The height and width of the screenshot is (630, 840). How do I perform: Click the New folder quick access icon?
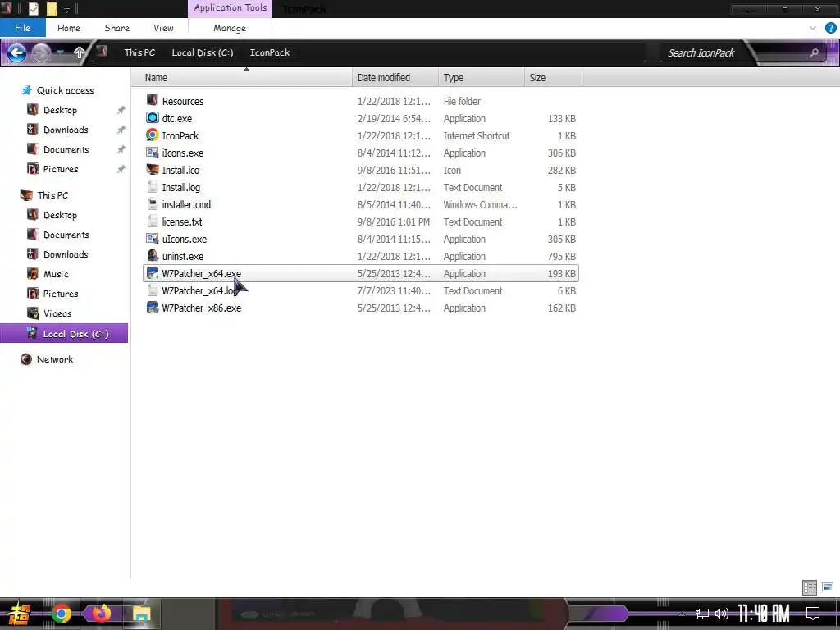click(x=52, y=8)
